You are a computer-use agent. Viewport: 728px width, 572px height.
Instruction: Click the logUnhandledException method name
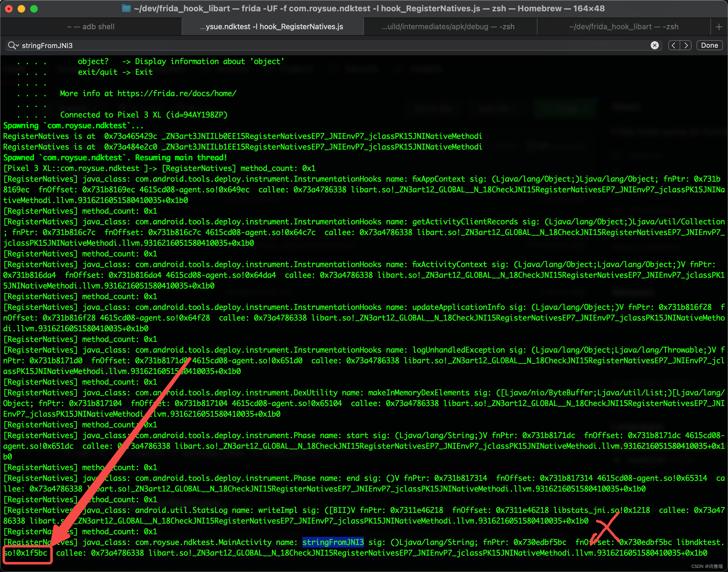[458, 350]
